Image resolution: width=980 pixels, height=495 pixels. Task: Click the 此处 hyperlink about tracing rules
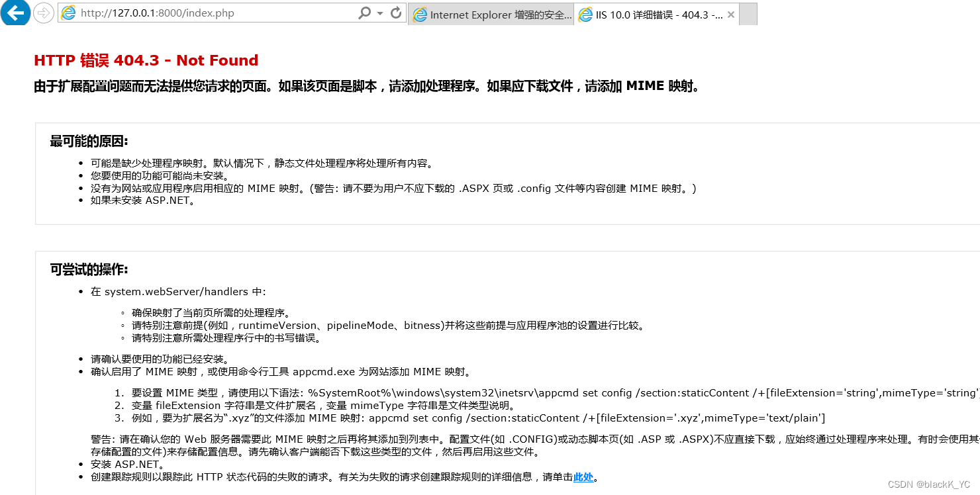point(583,477)
